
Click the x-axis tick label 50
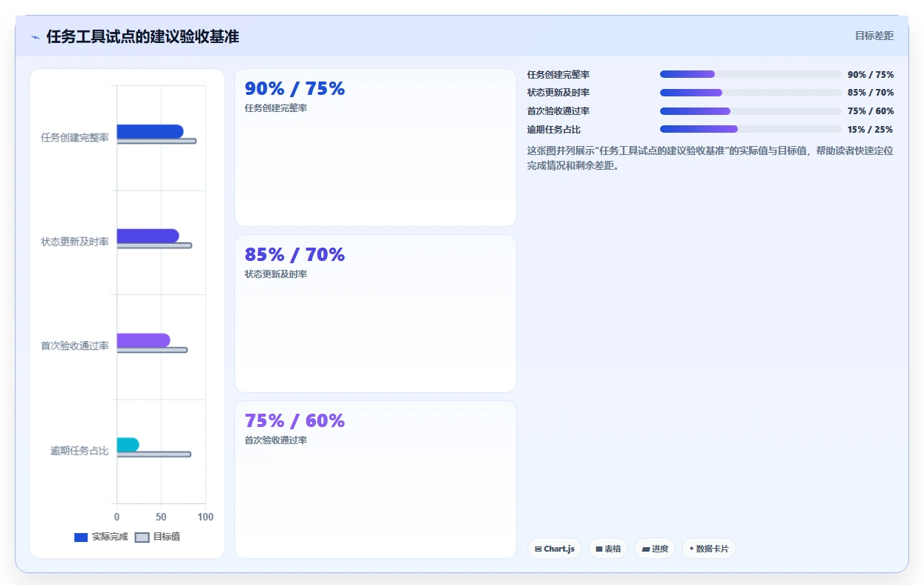tap(161, 517)
